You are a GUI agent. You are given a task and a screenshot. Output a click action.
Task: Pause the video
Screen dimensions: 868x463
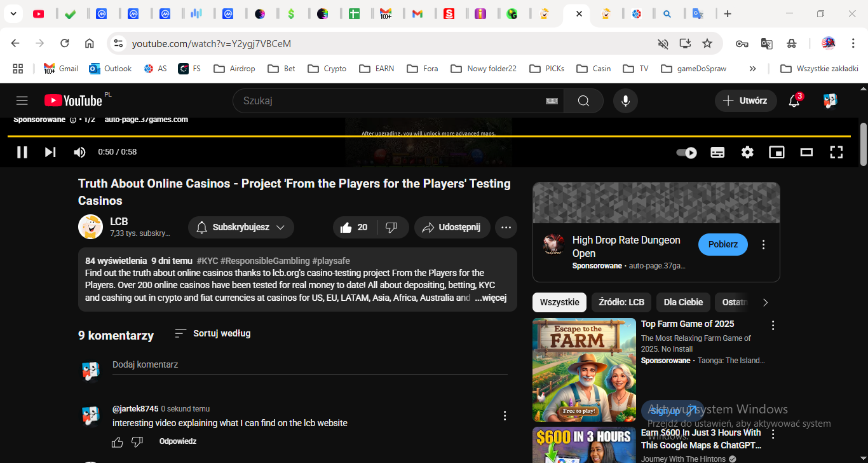[x=22, y=152]
